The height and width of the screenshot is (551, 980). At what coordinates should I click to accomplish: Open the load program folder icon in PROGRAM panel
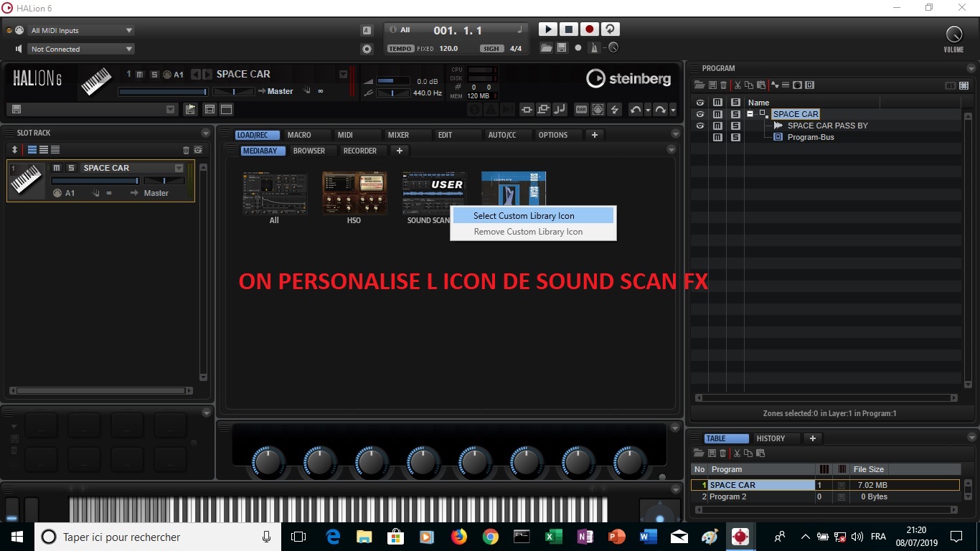pyautogui.click(x=699, y=85)
